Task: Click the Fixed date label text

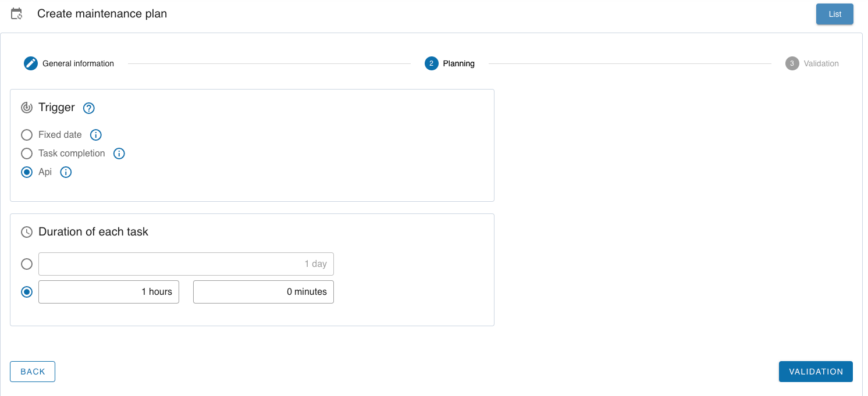Action: [x=60, y=134]
